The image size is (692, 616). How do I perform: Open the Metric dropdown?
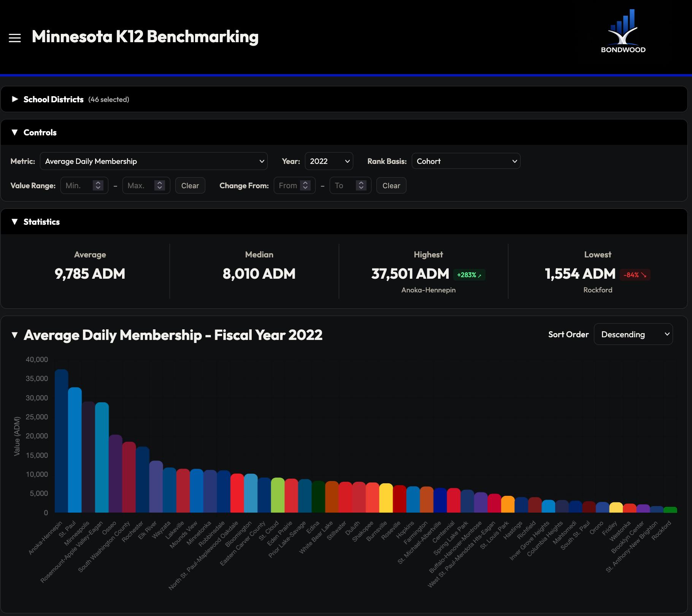tap(153, 161)
